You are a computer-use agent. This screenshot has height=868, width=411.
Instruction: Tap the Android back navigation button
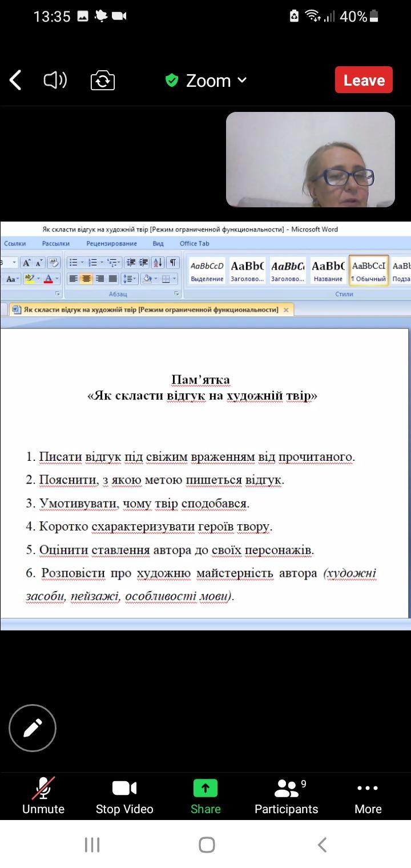pos(322,845)
